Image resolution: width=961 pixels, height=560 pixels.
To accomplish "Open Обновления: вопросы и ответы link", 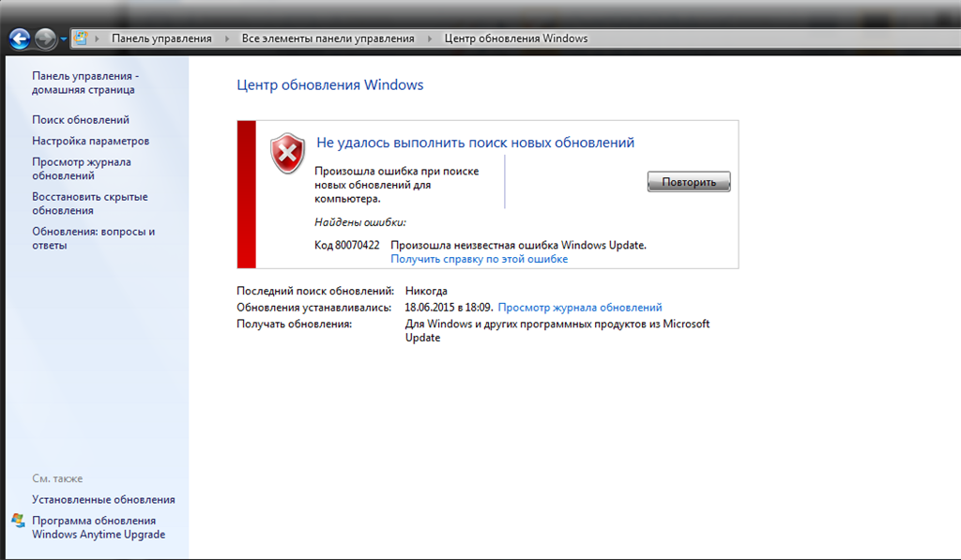I will pyautogui.click(x=93, y=238).
